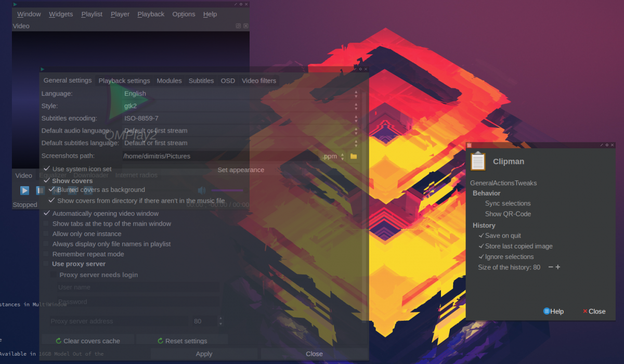Viewport: 624px width, 364px height.
Task: Float the Video dock panel
Action: coord(238,25)
